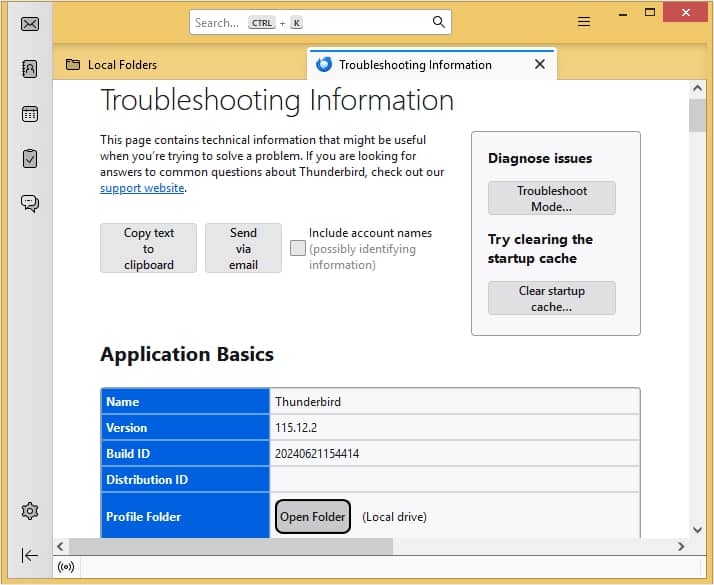Click the horizontal scrollbar left arrow
Screen dimensions: 714x585
[60, 546]
